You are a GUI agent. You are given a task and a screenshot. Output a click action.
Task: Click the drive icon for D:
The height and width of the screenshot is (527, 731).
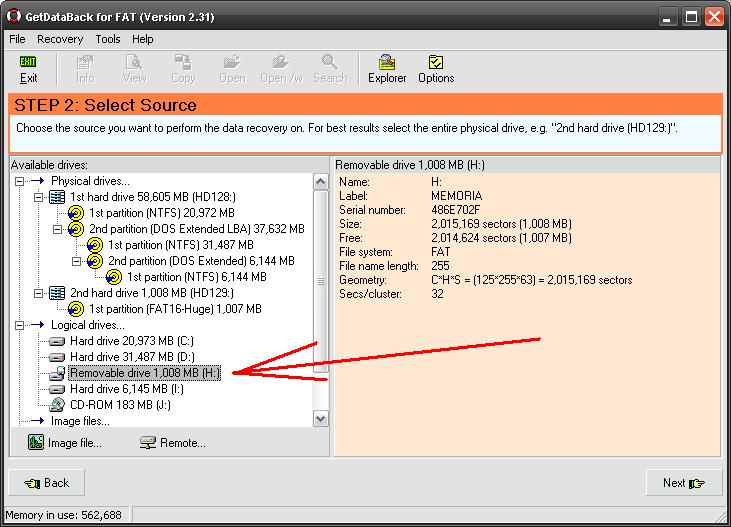click(57, 358)
